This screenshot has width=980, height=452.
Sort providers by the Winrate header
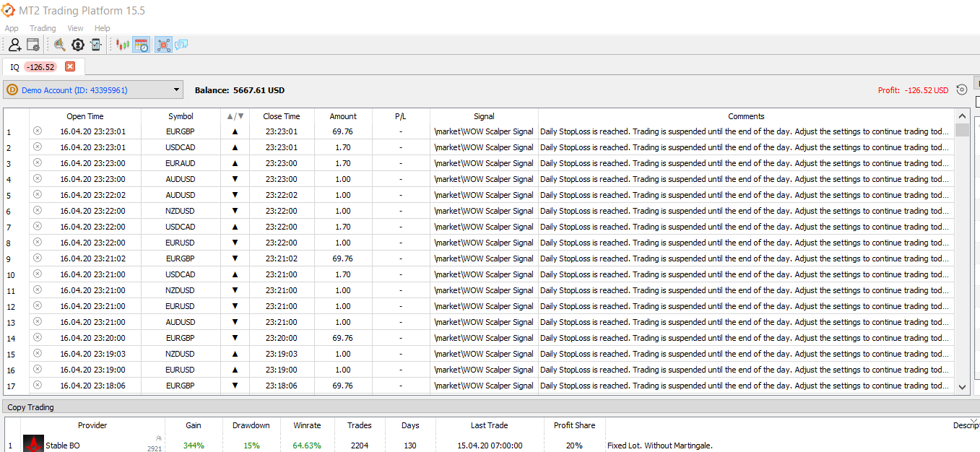pyautogui.click(x=307, y=425)
